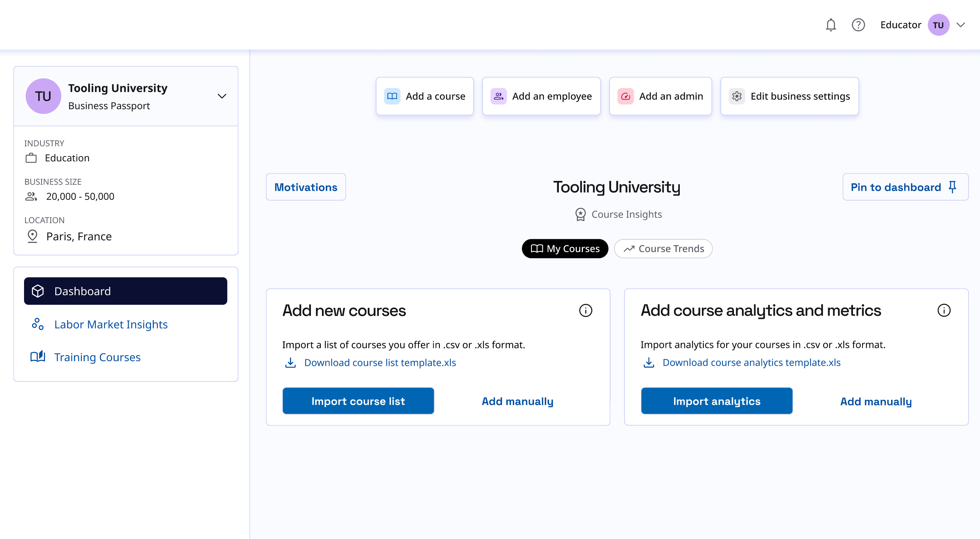Open the Motivations button
Screen dimensions: 980x539
306,187
